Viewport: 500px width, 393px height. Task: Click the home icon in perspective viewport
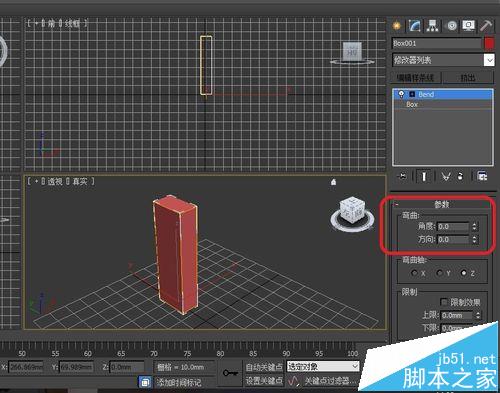333,182
